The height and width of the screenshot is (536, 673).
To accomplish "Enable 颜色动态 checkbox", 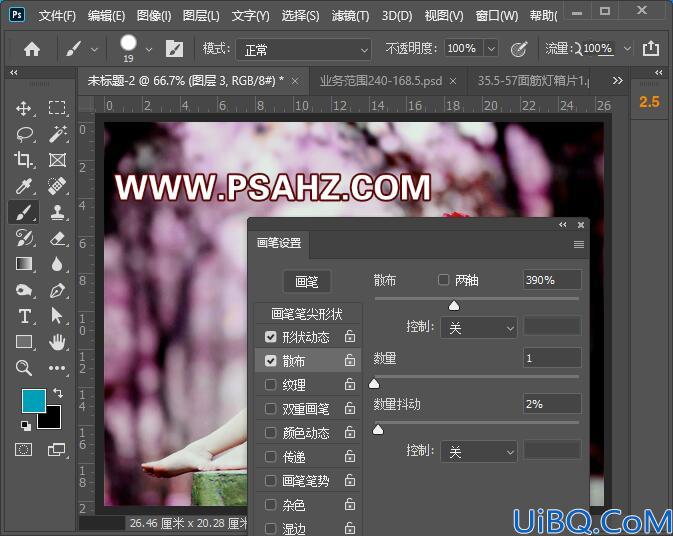I will 270,433.
